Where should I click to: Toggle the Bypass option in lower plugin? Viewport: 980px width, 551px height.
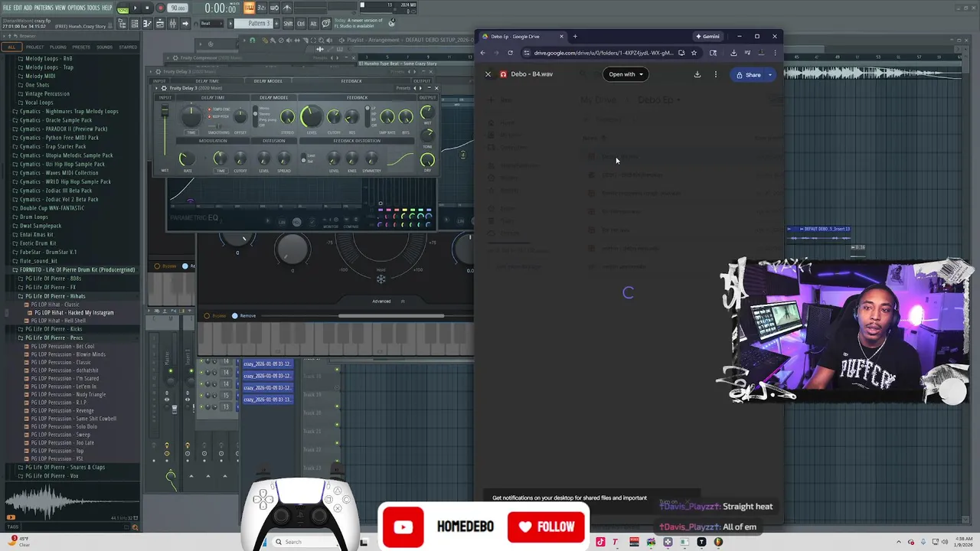tap(216, 315)
